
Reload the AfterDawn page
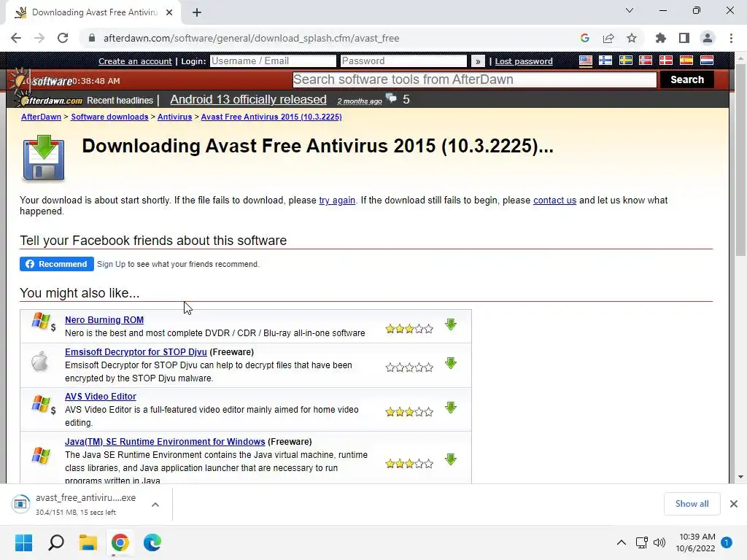[x=63, y=38]
